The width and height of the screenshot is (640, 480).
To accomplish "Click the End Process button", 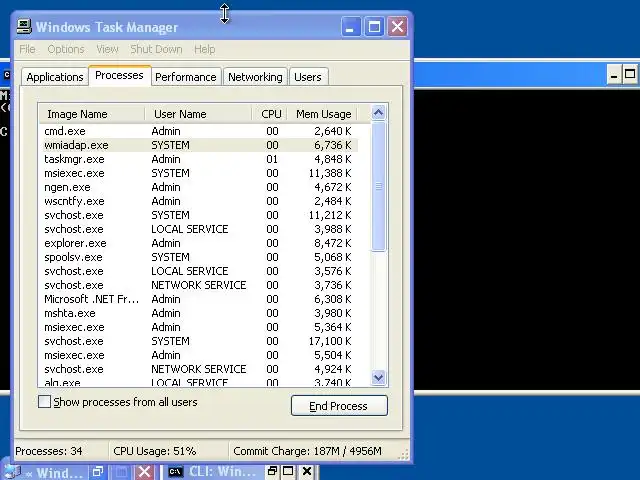I will (x=339, y=406).
